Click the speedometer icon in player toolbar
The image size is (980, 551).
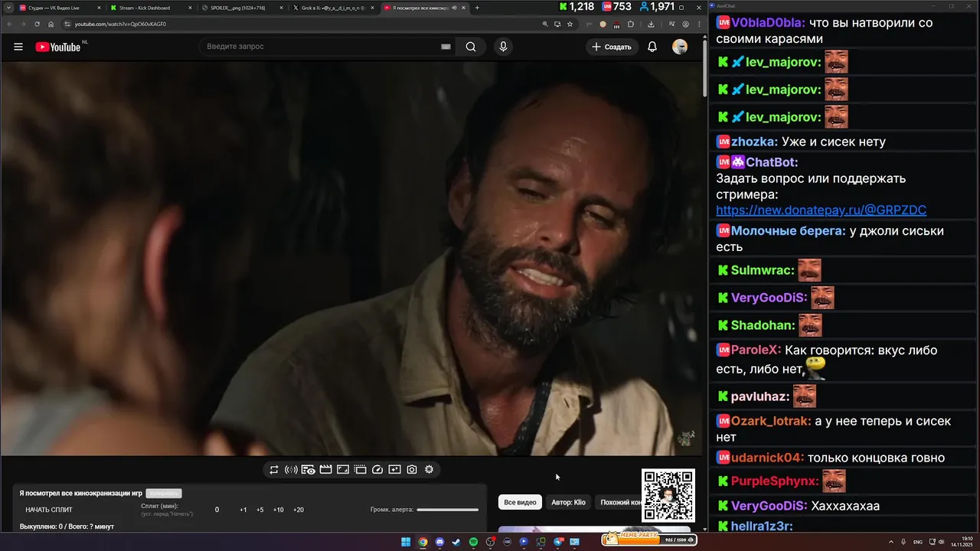(377, 469)
